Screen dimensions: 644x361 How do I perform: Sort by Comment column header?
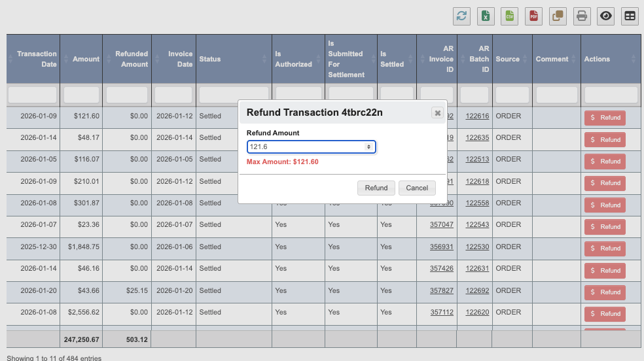click(556, 59)
